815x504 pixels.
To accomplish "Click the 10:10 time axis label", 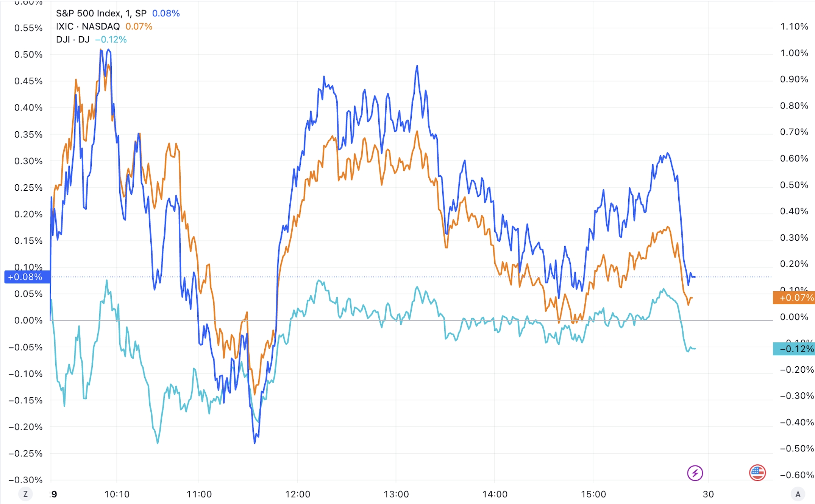I will point(117,494).
